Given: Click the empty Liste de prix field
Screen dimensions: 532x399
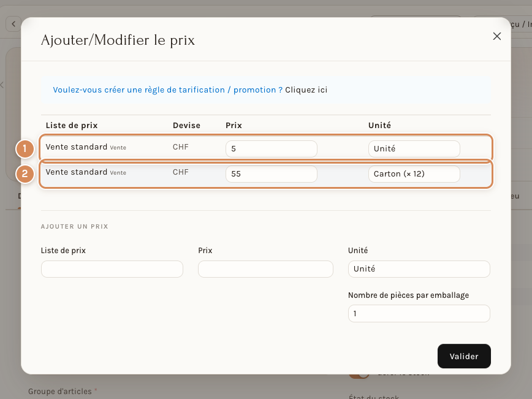Looking at the screenshot, I should click(x=112, y=269).
